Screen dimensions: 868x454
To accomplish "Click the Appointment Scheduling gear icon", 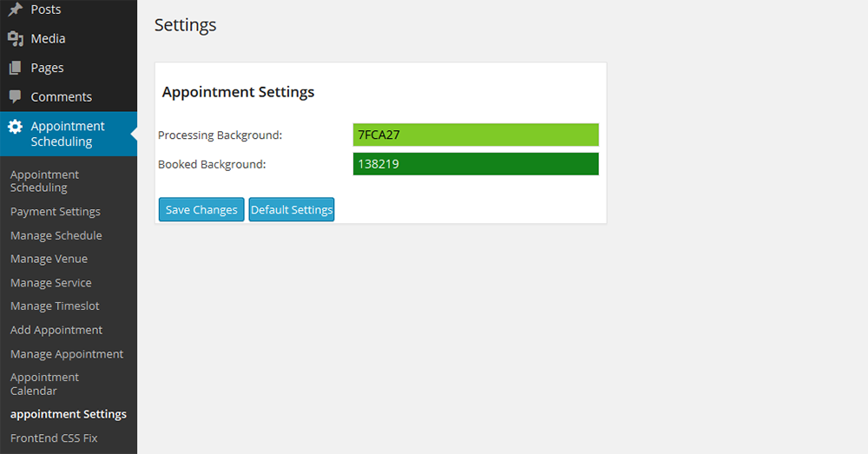I will tap(15, 127).
